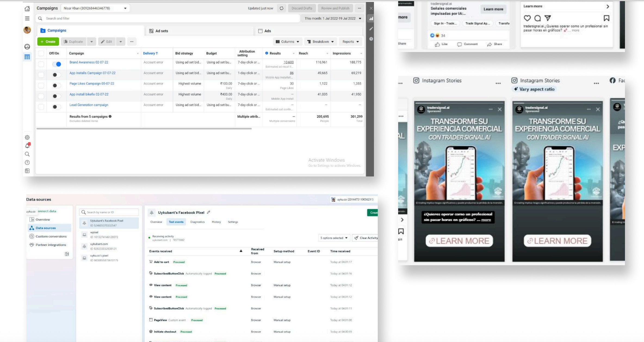Open the History tab of the pixel
This screenshot has width=644, height=342.
click(x=216, y=222)
